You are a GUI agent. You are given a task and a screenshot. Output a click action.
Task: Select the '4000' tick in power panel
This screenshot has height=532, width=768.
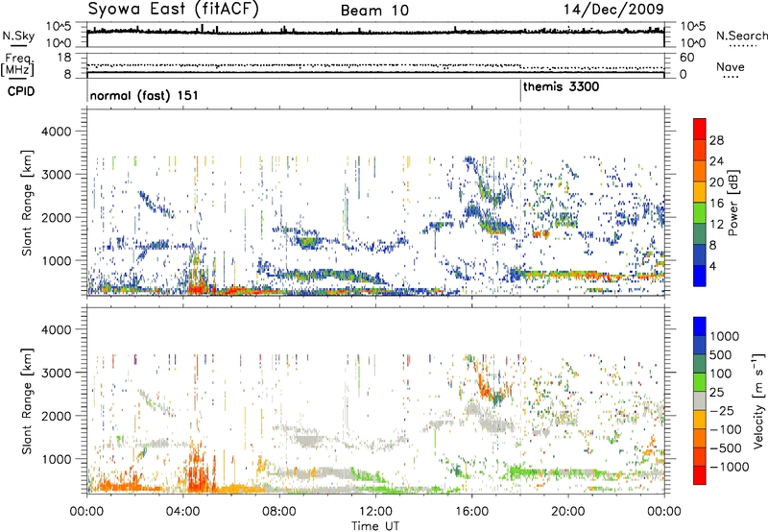(57, 132)
